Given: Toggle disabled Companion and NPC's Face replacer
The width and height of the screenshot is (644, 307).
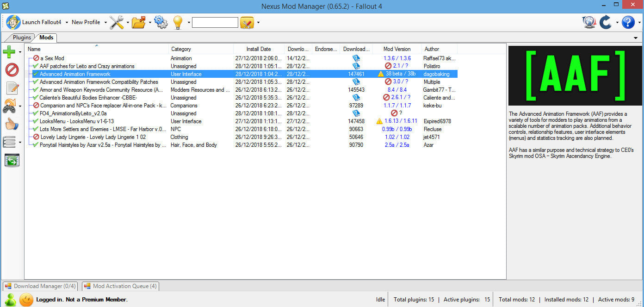Looking at the screenshot, I should 36,106.
